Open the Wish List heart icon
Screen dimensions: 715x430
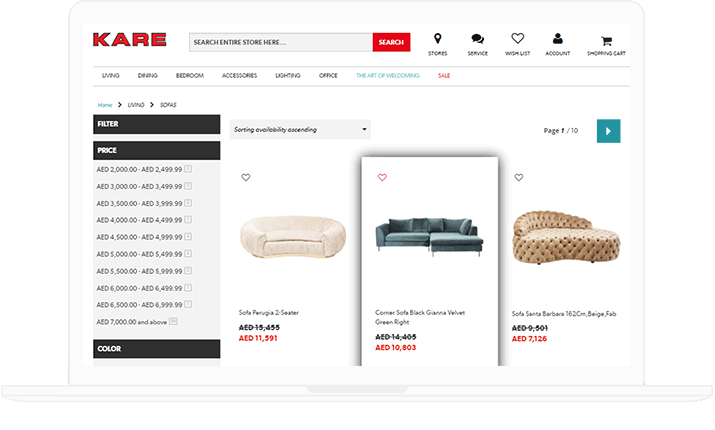(517, 38)
